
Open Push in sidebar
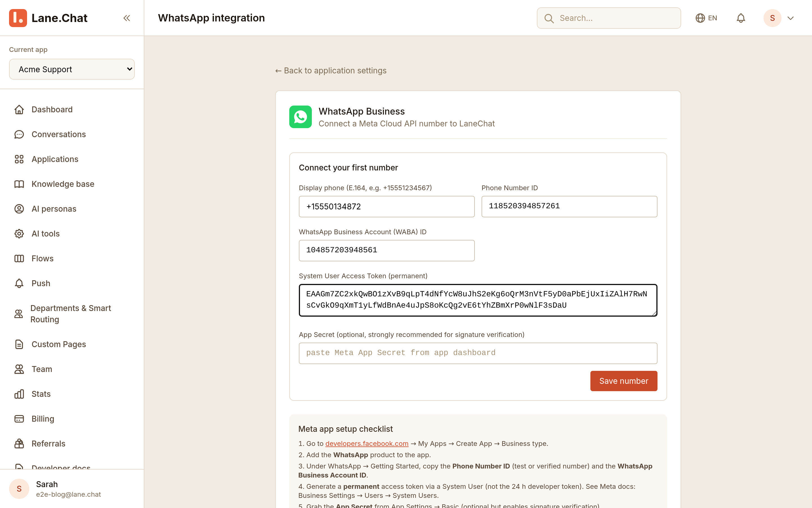coord(72,284)
